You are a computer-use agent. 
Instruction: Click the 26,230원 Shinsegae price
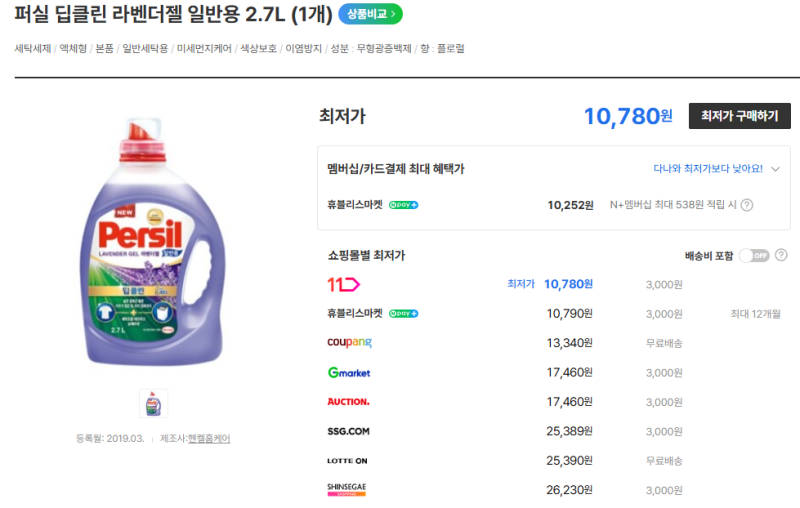click(569, 490)
